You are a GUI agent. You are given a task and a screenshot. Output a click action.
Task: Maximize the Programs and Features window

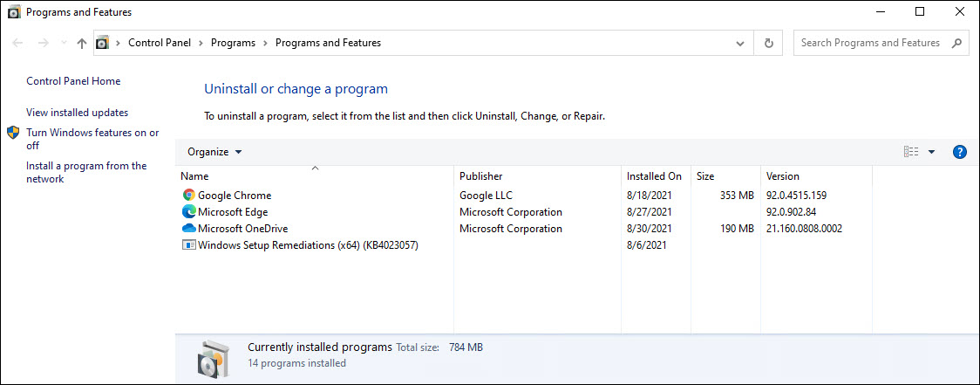pyautogui.click(x=919, y=11)
